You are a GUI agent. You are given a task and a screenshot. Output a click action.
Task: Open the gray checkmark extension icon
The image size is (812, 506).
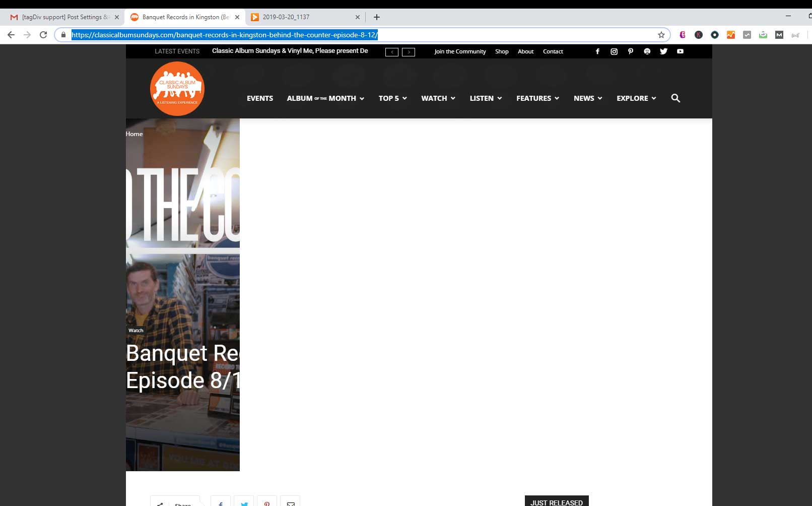pyautogui.click(x=747, y=35)
